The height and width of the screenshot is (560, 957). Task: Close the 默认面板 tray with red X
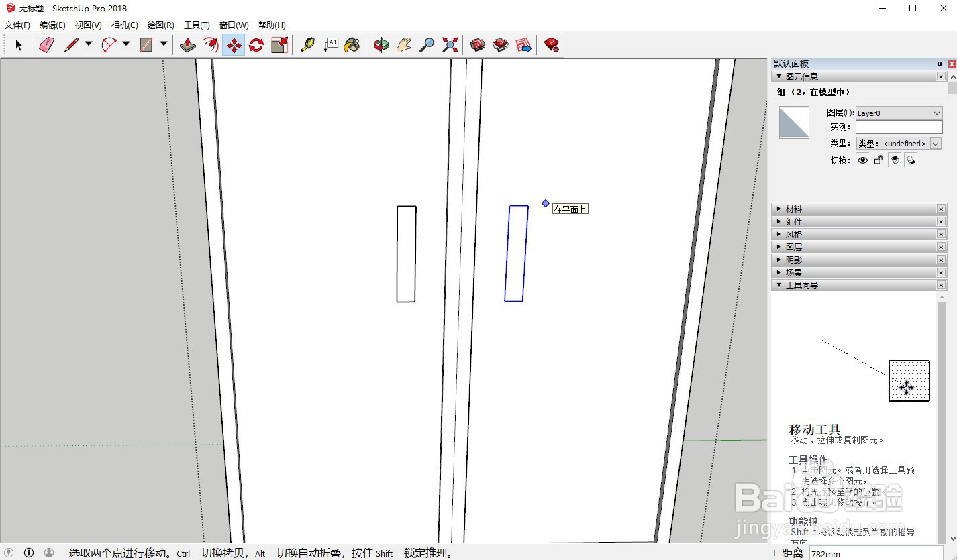point(952,64)
